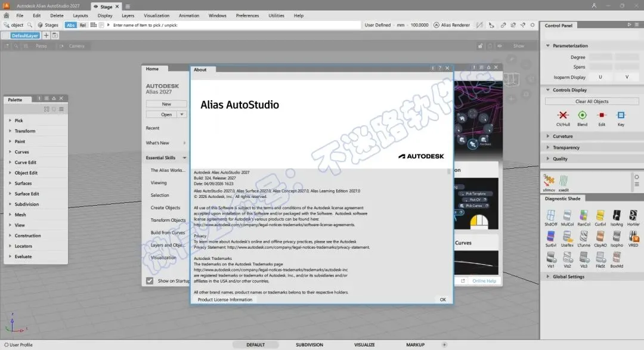This screenshot has height=350, width=644.
Task: Open the dropdown arrow beside Open
Action: (182, 114)
